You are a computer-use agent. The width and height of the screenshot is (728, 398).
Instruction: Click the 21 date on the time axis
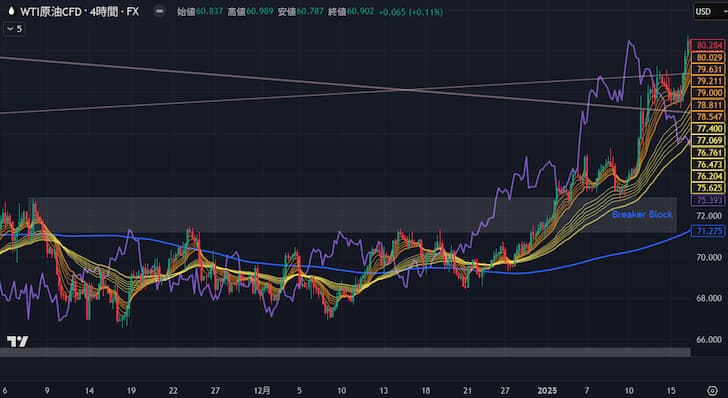[x=468, y=390]
